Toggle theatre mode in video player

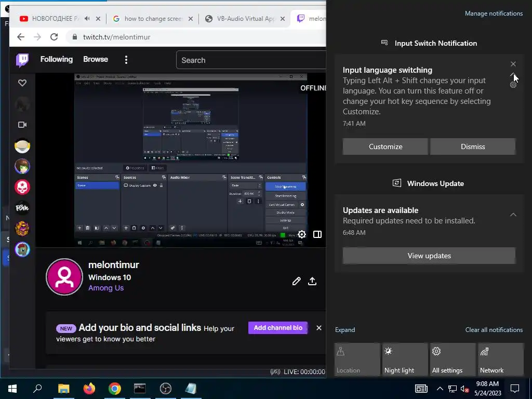[x=317, y=234]
